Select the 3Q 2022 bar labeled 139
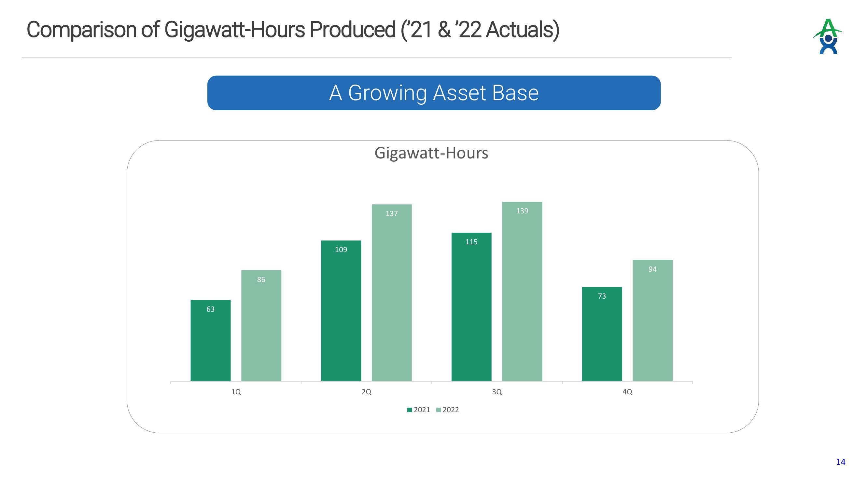Image resolution: width=868 pixels, height=488 pixels. click(x=522, y=291)
